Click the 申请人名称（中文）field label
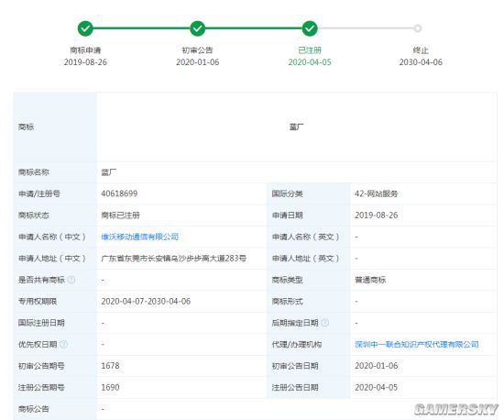The image size is (504, 420). [52, 237]
